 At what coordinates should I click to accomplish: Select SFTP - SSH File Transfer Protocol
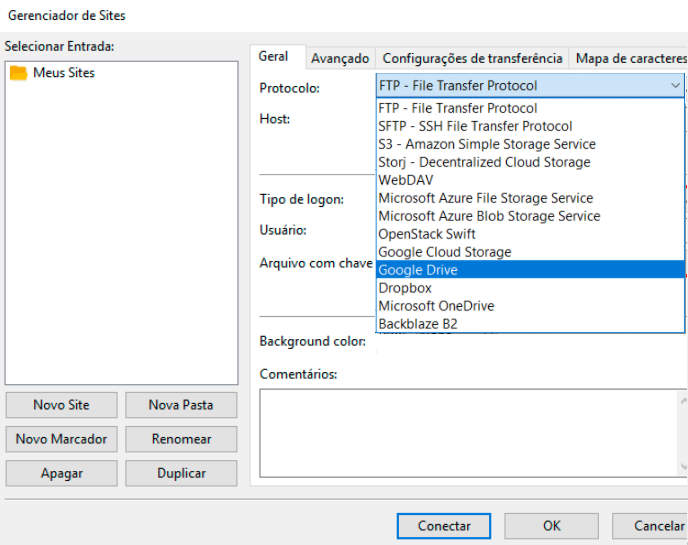475,126
